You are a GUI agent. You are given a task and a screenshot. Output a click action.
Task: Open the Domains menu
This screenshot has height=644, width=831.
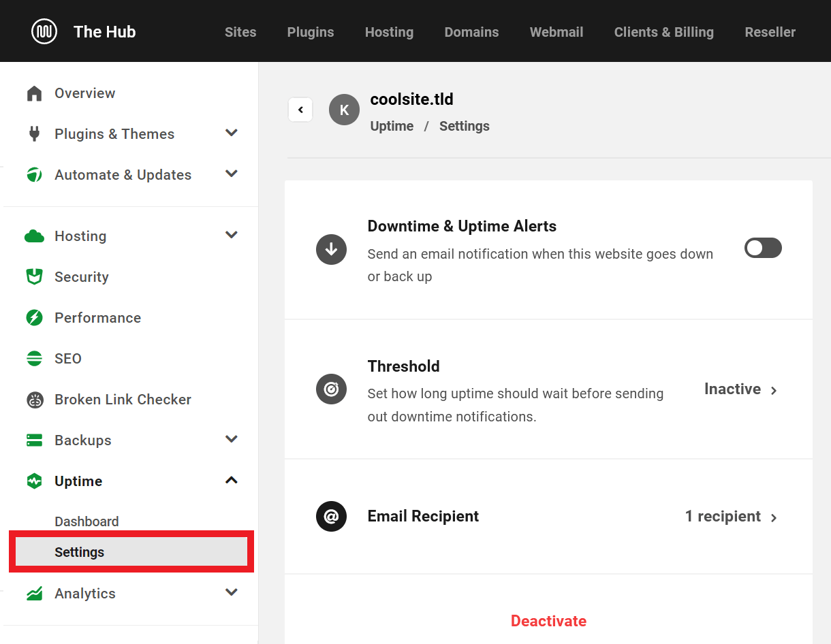pos(471,31)
